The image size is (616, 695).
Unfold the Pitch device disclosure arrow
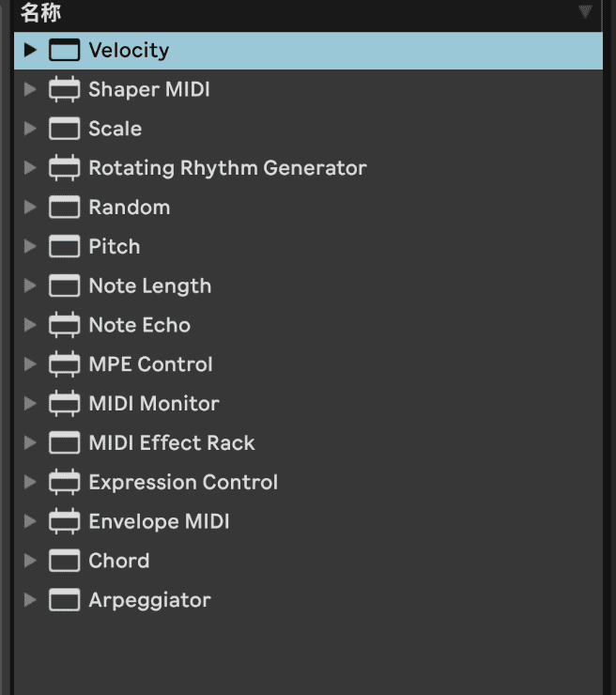tap(30, 246)
